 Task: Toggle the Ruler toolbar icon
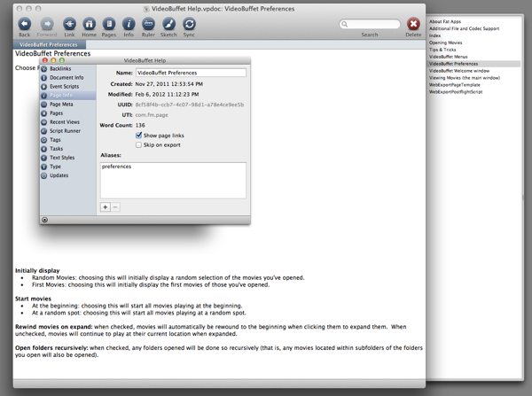click(148, 24)
